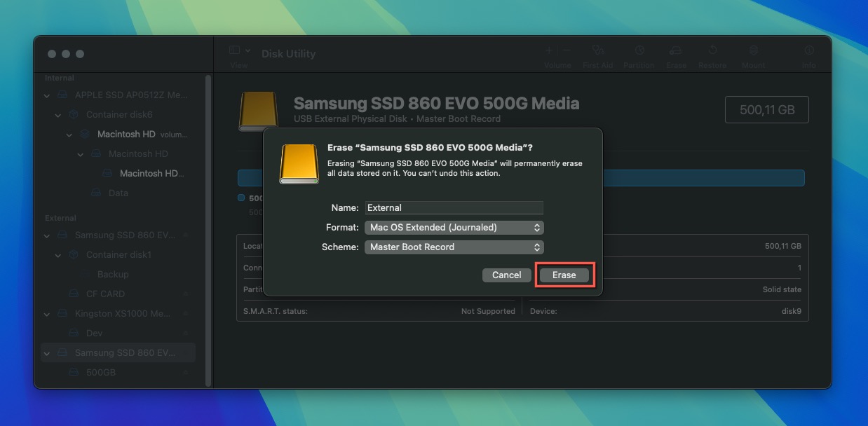Open the Scheme dropdown Master Boot Record
Screen dimensions: 868x426
(454, 247)
